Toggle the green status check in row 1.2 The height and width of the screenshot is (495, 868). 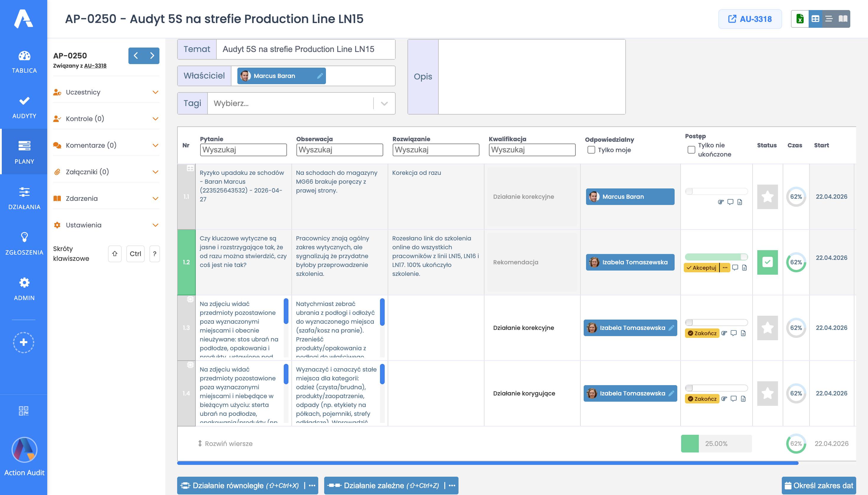coord(767,262)
